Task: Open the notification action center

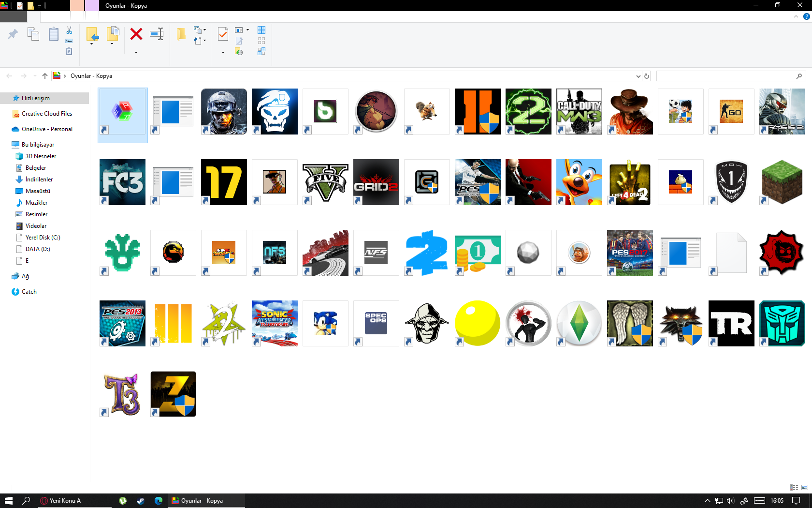Action: pyautogui.click(x=796, y=501)
